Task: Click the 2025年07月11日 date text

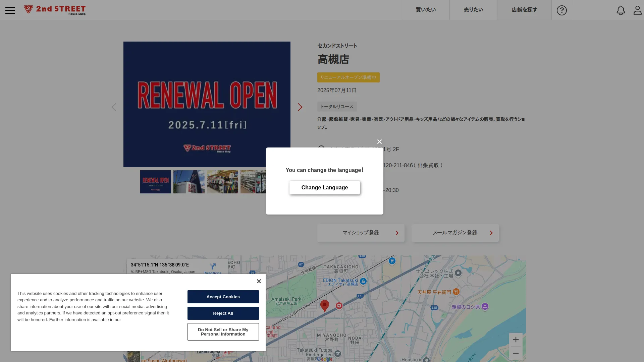Action: (337, 90)
